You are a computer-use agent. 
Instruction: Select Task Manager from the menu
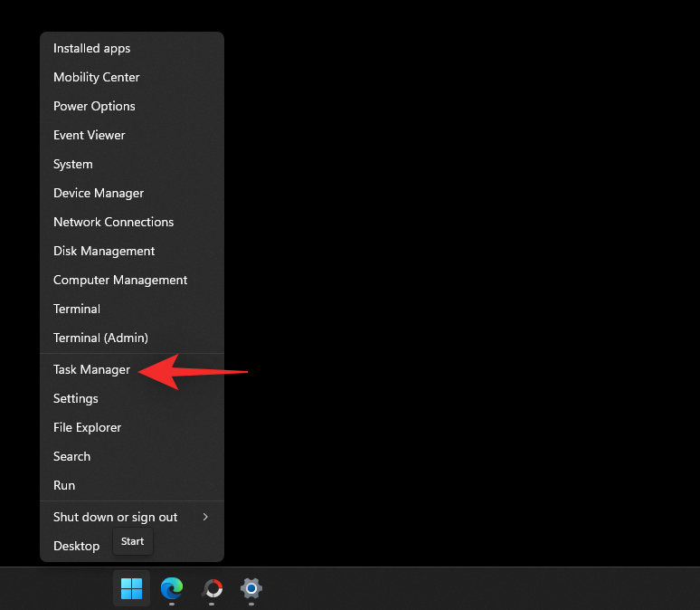click(x=91, y=369)
